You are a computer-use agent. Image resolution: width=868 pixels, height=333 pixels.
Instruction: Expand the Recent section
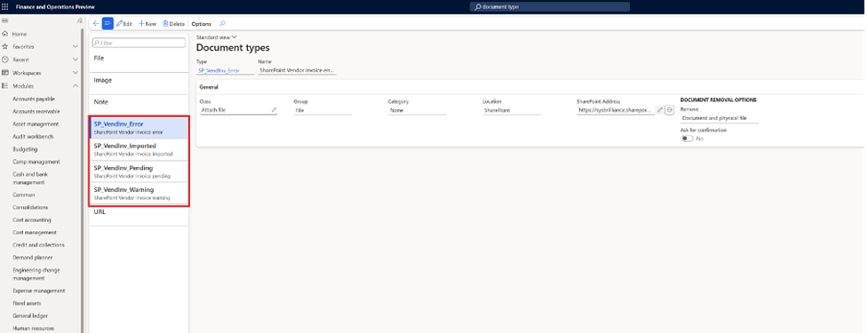76,59
